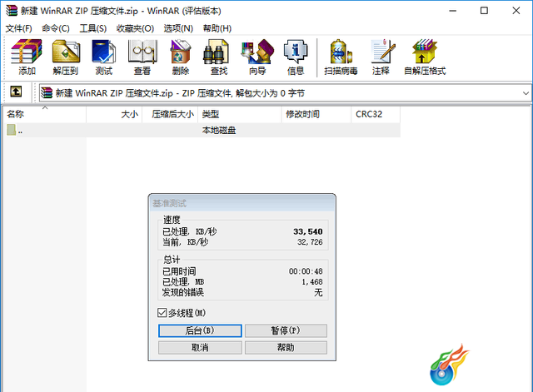Click the WinRAR title bar app icon
The image size is (533, 392).
[11, 11]
